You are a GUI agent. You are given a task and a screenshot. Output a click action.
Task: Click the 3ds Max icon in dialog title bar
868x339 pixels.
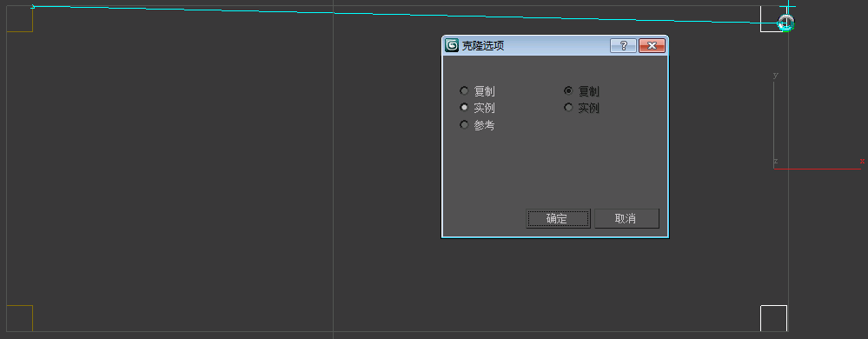(x=452, y=45)
